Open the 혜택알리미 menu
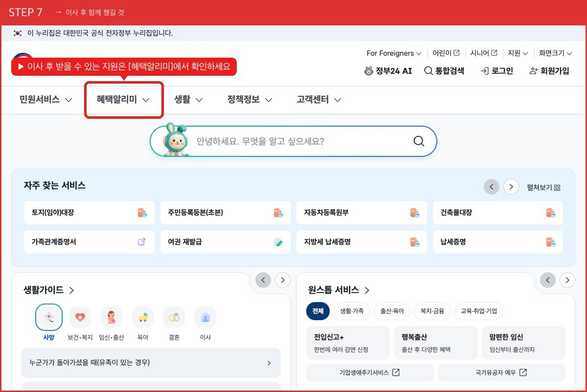 click(123, 100)
